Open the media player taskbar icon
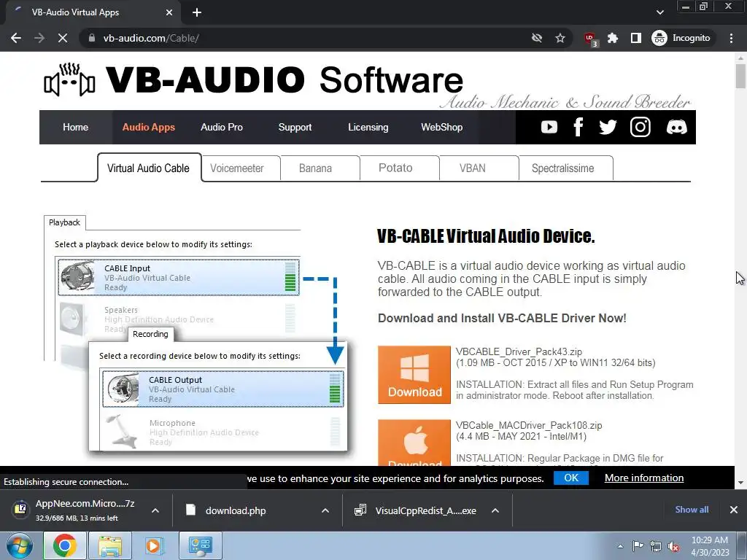Image resolution: width=747 pixels, height=560 pixels. [153, 545]
